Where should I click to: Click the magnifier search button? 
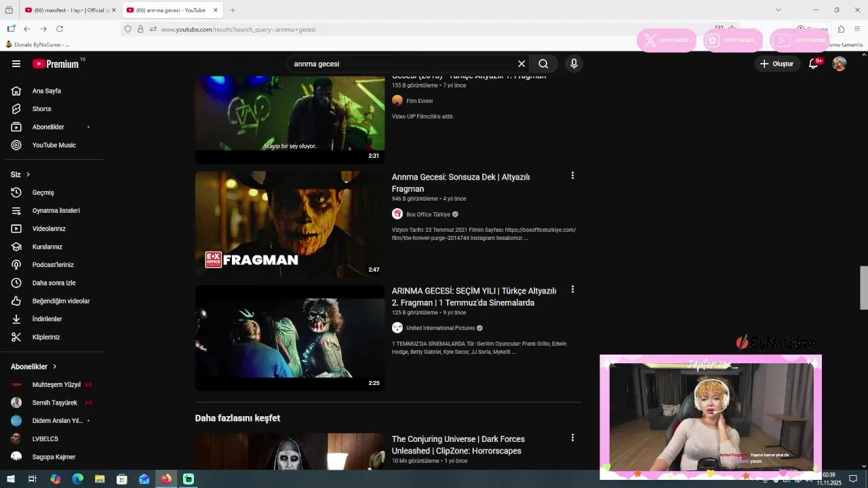(543, 64)
